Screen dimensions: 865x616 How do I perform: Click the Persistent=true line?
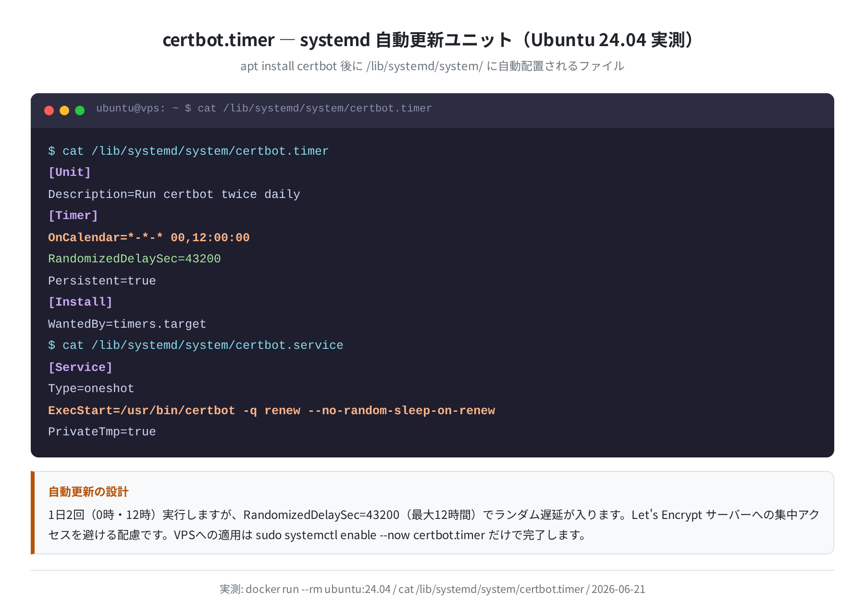coord(102,281)
